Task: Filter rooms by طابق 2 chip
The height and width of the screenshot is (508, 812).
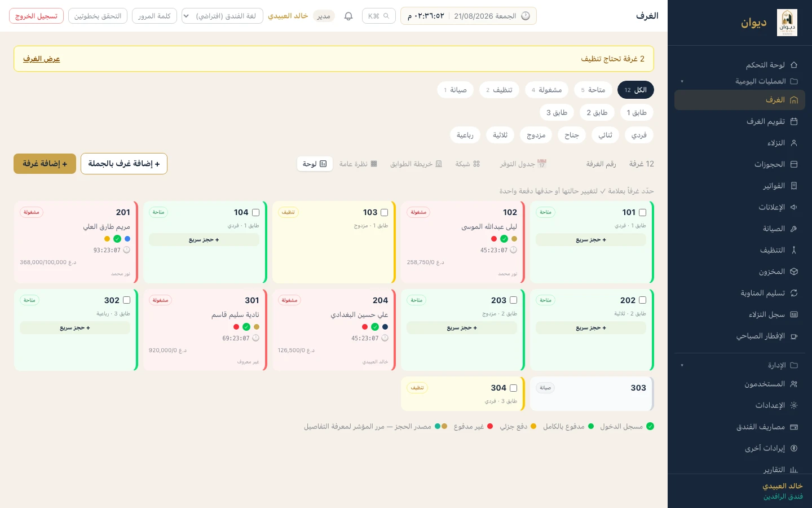Action: 597,112
